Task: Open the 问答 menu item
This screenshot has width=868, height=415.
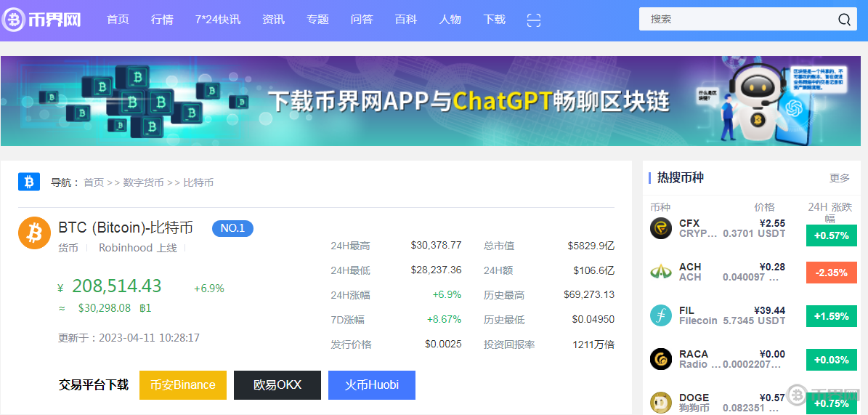Action: [x=362, y=20]
